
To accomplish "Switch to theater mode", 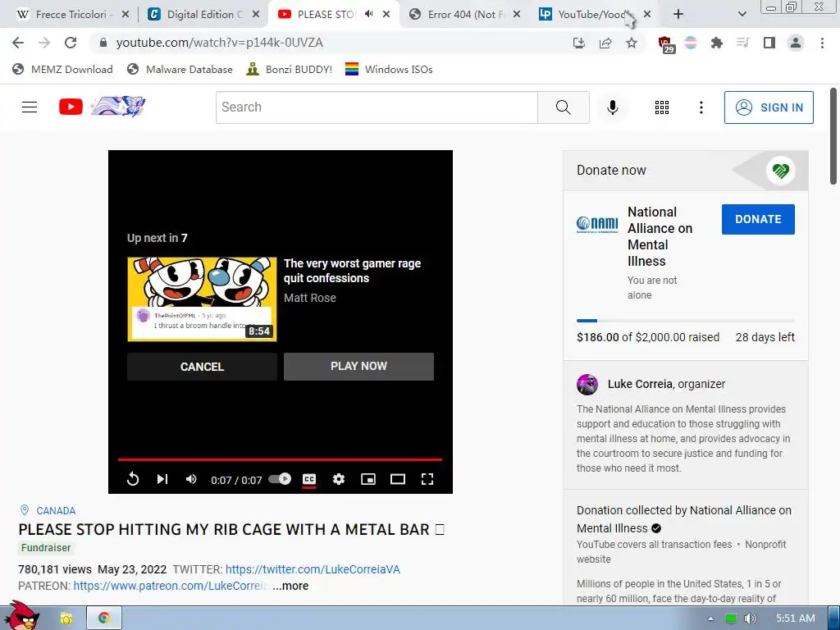I will [x=398, y=479].
